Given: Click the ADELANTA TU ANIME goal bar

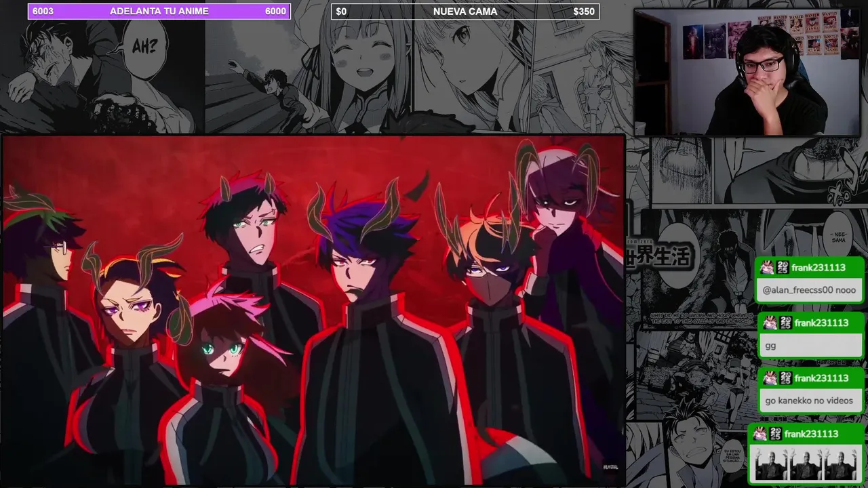Looking at the screenshot, I should point(159,11).
